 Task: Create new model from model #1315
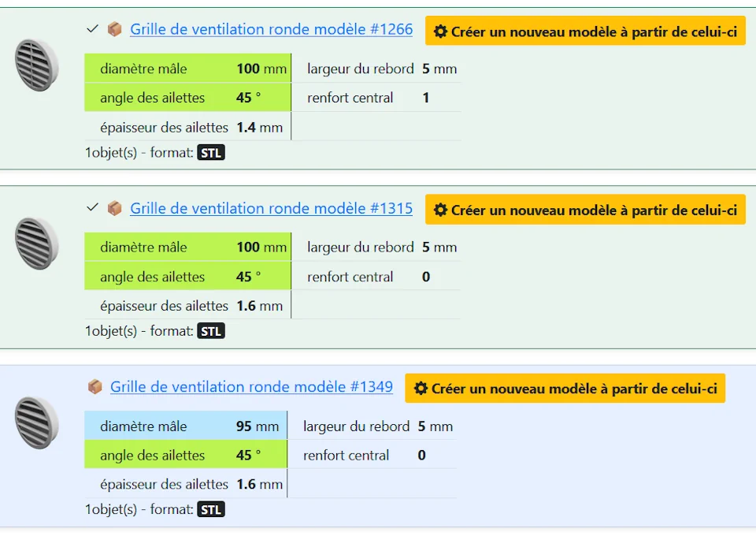pos(585,210)
